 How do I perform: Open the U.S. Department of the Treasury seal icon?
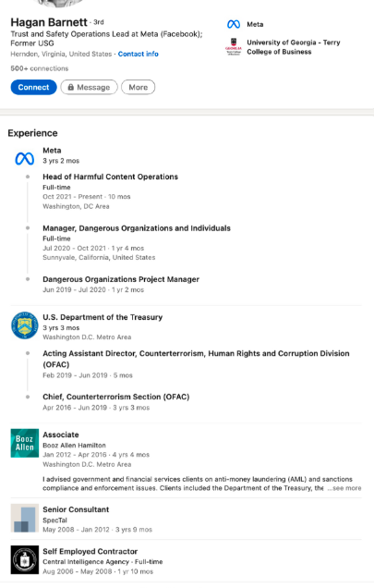tap(25, 325)
